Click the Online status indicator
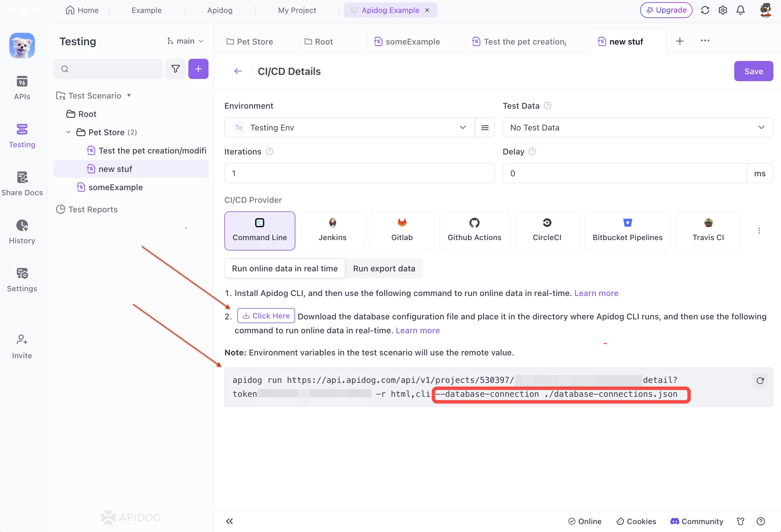The height and width of the screenshot is (532, 781). 585,521
